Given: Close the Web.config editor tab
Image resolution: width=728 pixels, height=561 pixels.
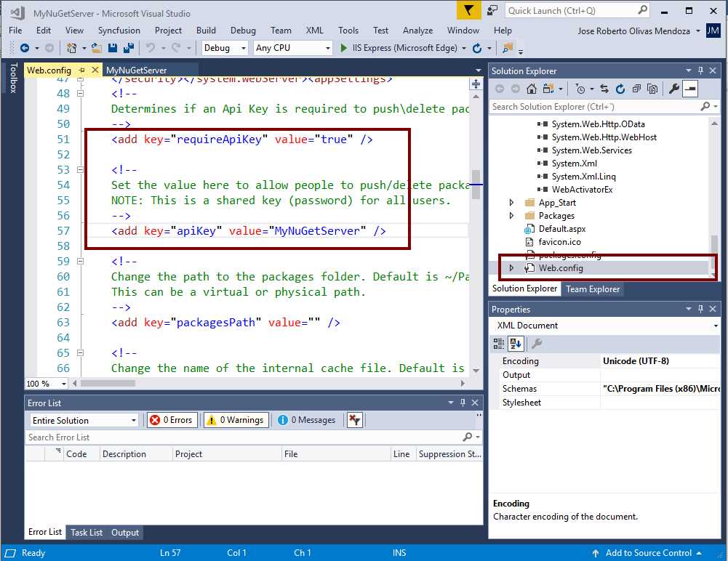Looking at the screenshot, I should click(95, 70).
